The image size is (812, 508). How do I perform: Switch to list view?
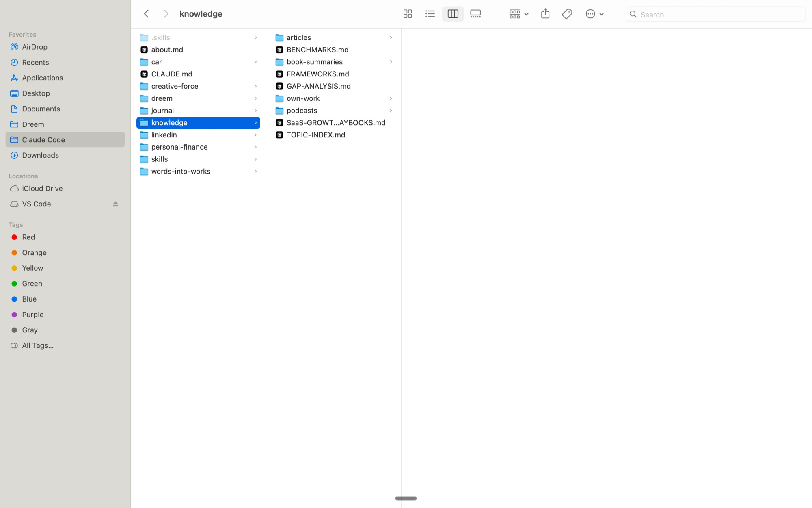tap(430, 14)
